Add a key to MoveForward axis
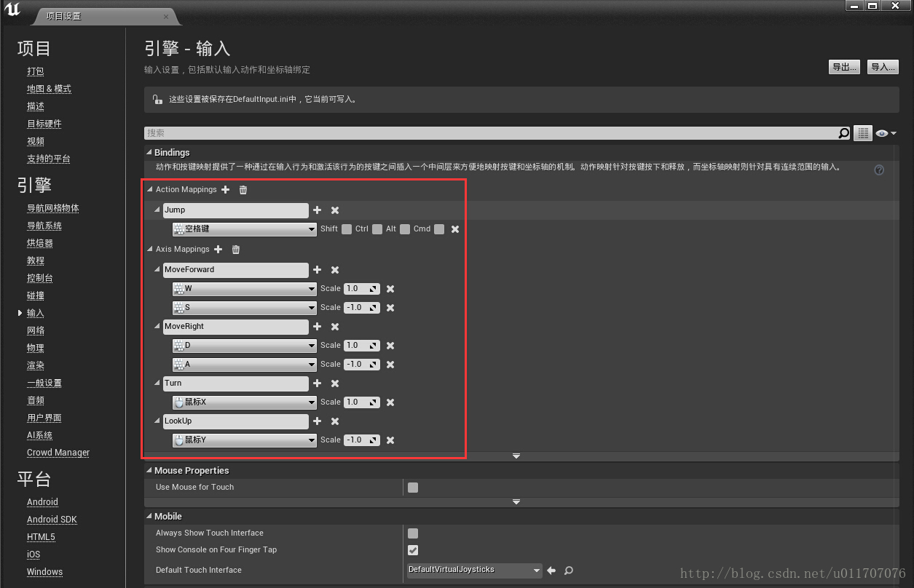 317,270
